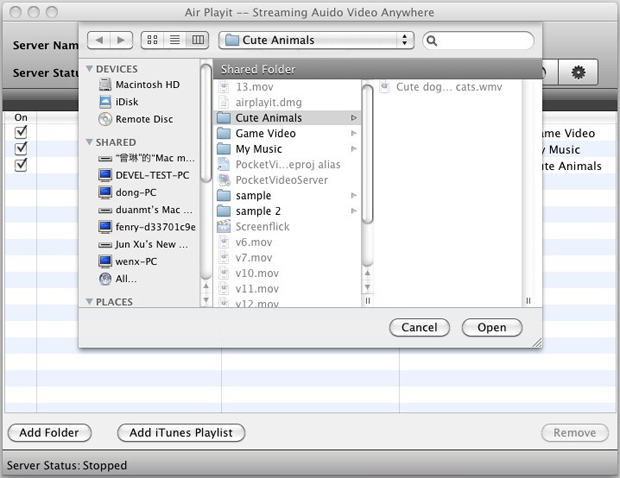Click the Screenflick app icon
Screen dimensions: 620x478
coord(224,227)
